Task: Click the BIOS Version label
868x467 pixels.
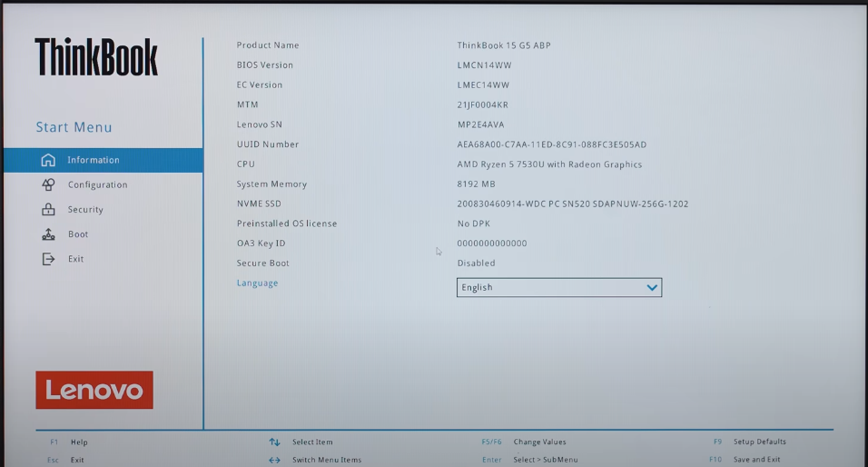Action: (x=265, y=65)
